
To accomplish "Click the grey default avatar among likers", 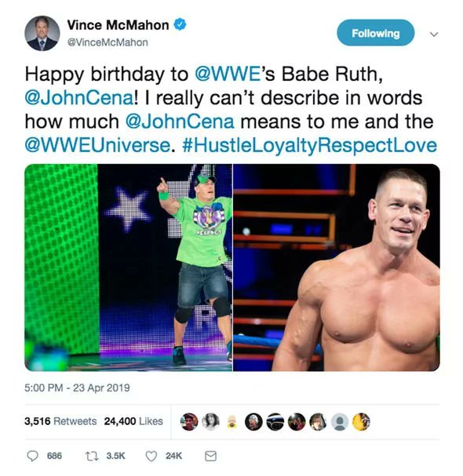I will tap(340, 422).
